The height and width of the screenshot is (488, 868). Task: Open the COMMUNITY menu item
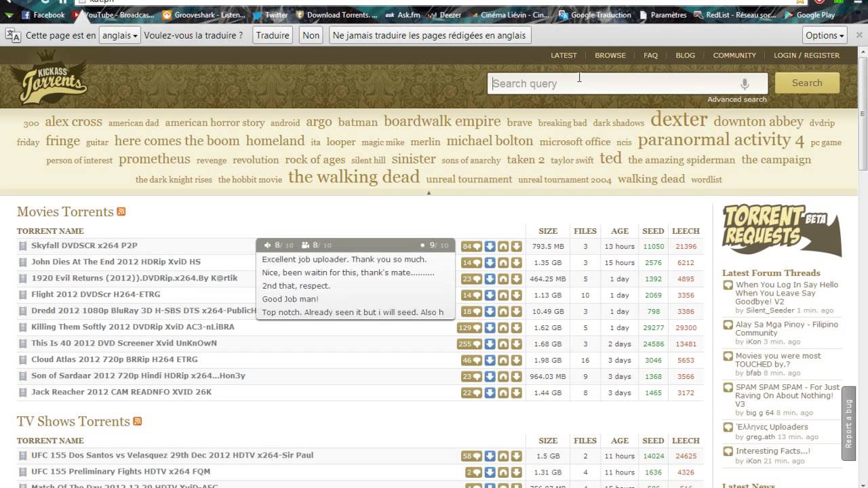[x=734, y=55]
